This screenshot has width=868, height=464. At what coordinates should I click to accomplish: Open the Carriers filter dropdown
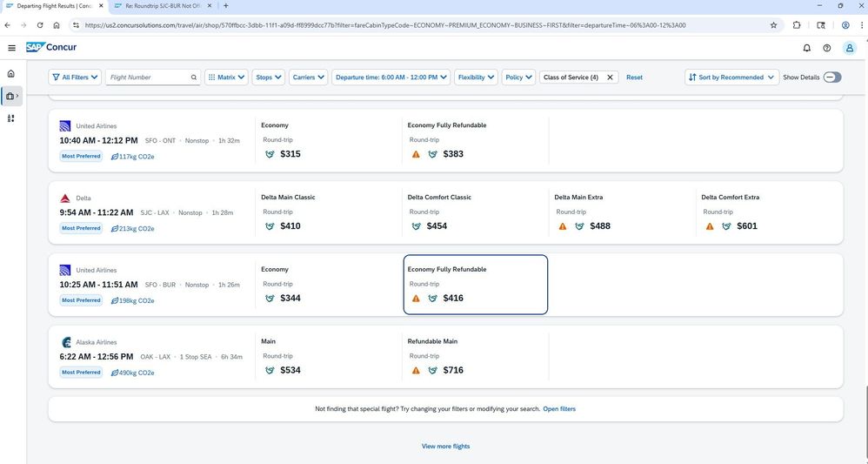(x=309, y=77)
